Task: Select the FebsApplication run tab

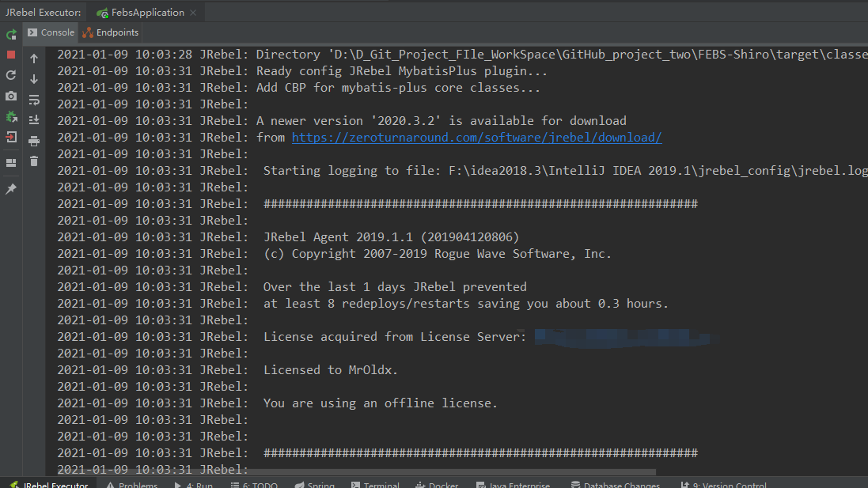Action: point(141,13)
